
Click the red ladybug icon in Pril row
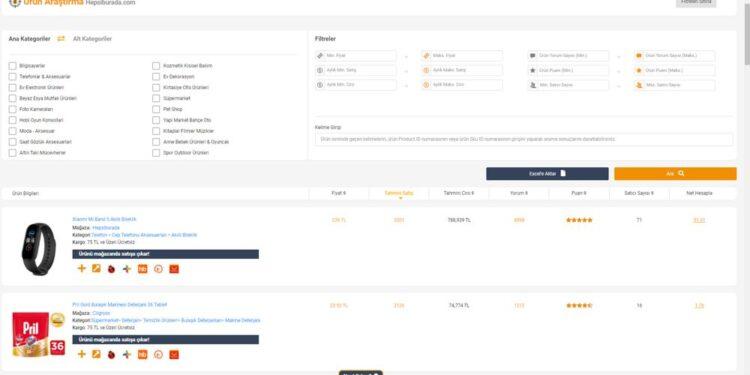(111, 355)
